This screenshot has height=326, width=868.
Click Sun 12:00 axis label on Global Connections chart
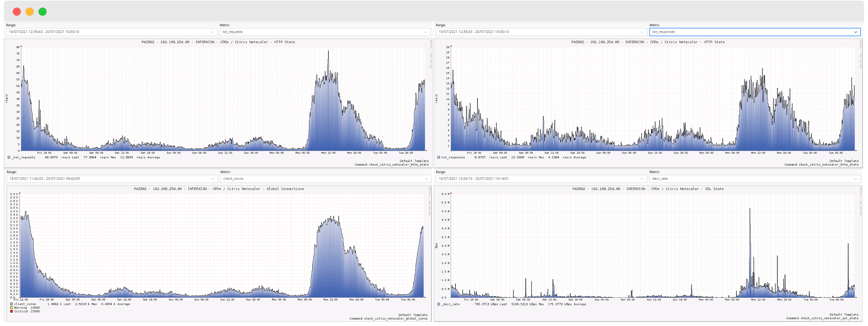click(227, 299)
